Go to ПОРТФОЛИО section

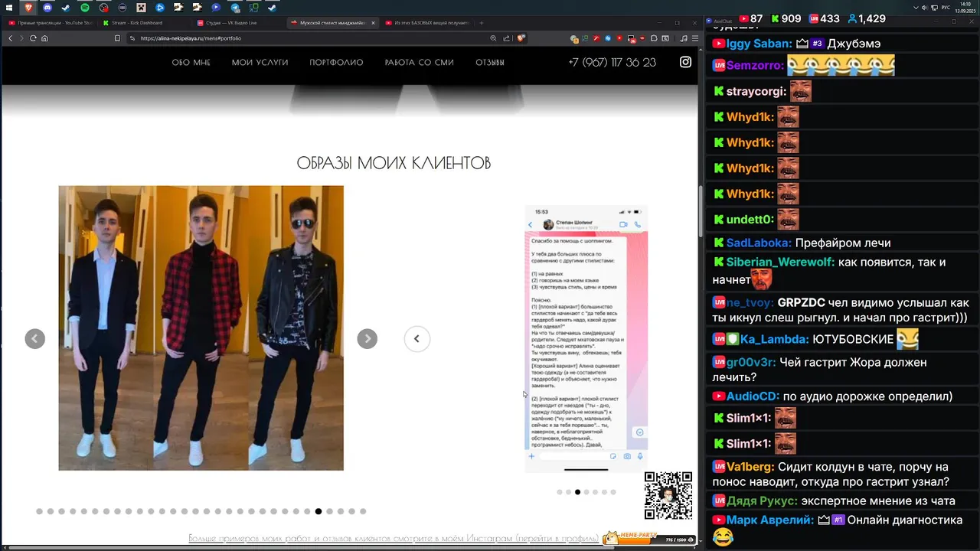(336, 63)
